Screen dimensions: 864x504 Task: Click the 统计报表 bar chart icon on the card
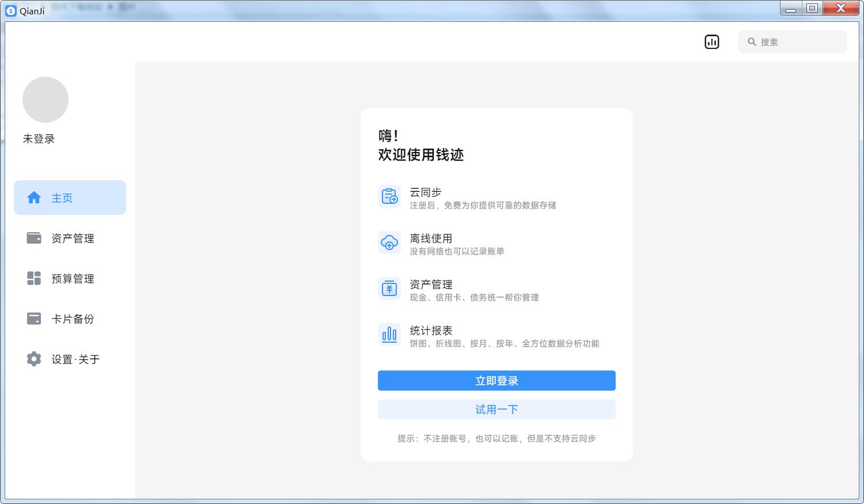pyautogui.click(x=389, y=335)
